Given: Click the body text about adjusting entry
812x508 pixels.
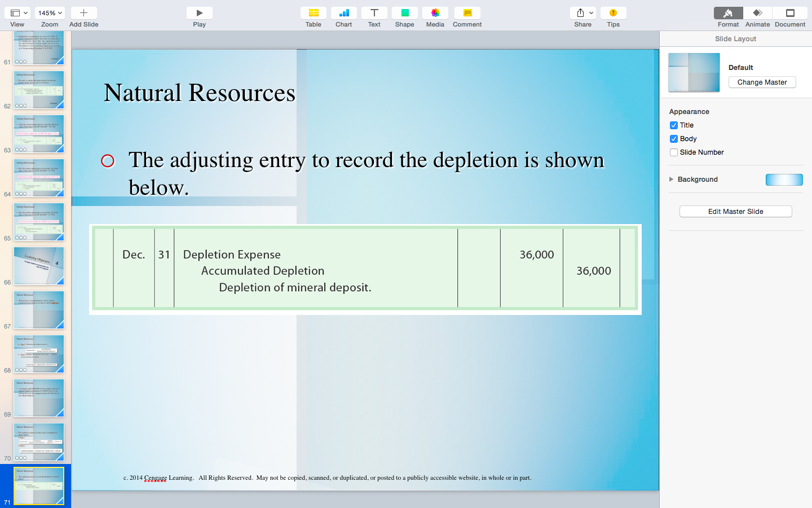Looking at the screenshot, I should pos(367,173).
